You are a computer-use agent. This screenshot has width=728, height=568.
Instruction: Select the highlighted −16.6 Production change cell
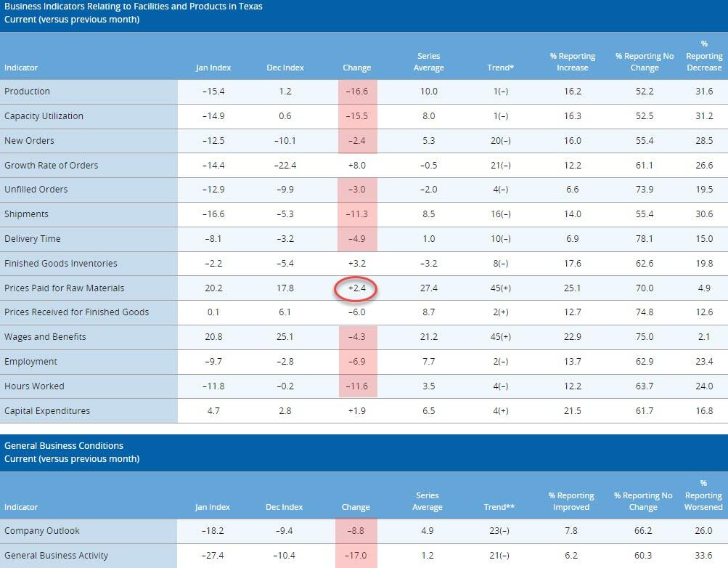pos(356,92)
